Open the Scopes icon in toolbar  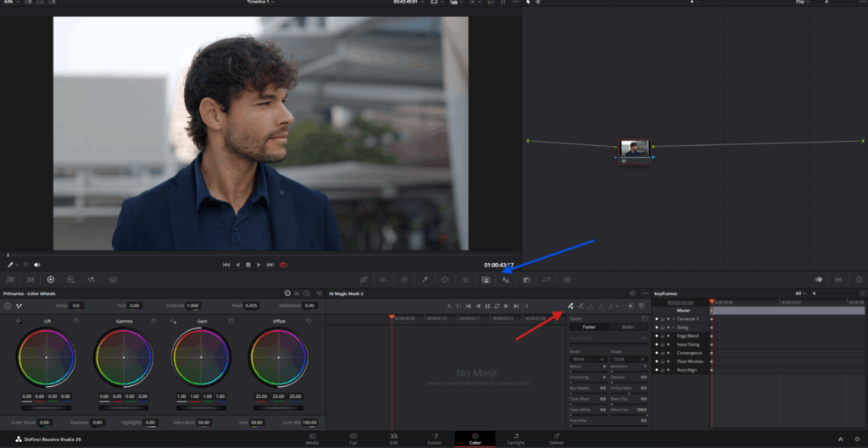838,280
